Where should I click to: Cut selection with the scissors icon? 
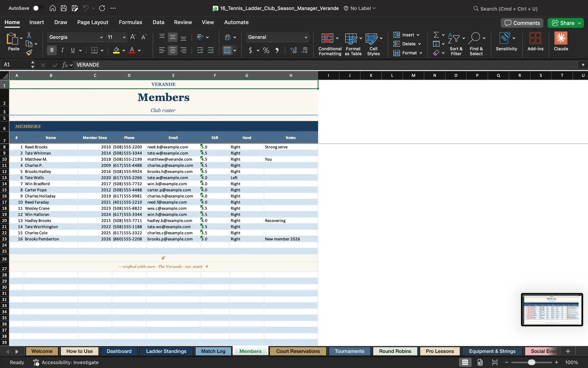[29, 35]
